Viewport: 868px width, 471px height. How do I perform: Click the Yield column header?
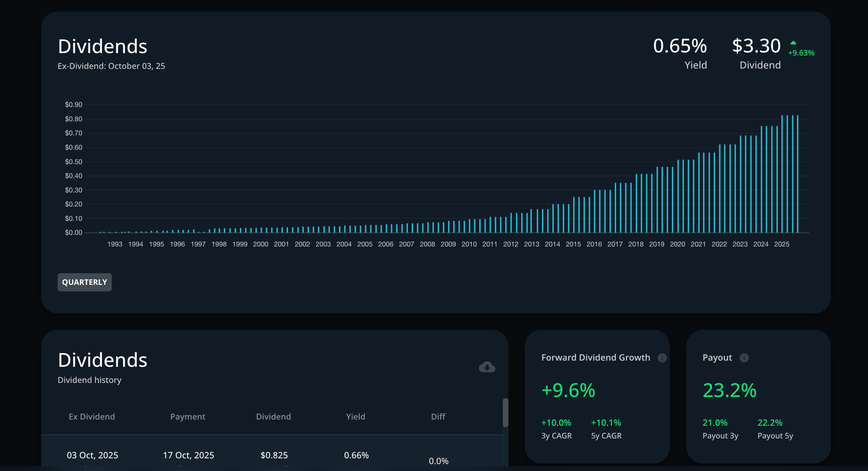point(355,416)
